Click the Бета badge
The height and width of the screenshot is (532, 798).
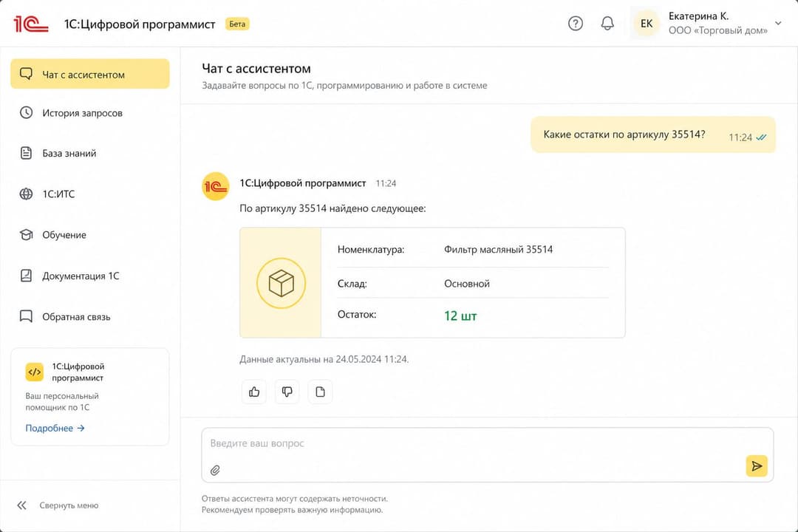(237, 24)
